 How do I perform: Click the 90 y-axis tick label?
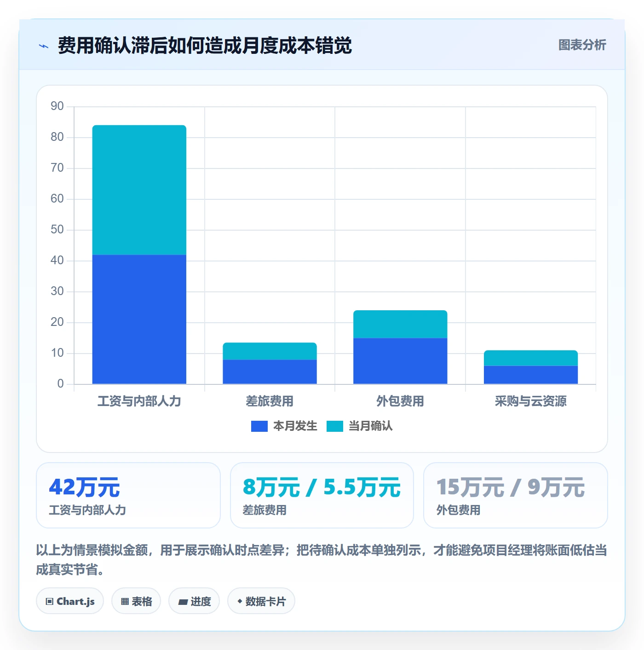pyautogui.click(x=57, y=106)
